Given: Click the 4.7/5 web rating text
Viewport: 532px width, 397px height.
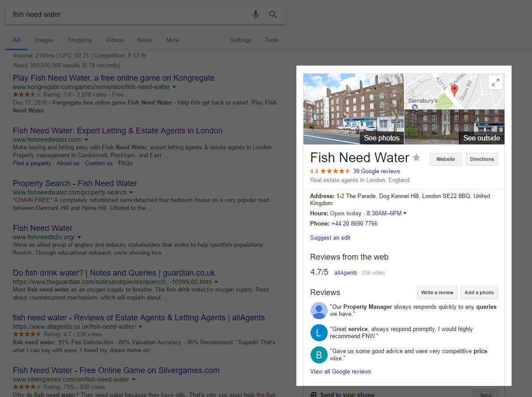Looking at the screenshot, I should point(319,272).
